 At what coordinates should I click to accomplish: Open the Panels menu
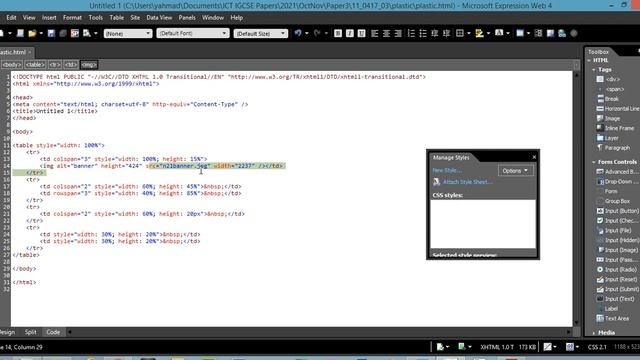187,18
